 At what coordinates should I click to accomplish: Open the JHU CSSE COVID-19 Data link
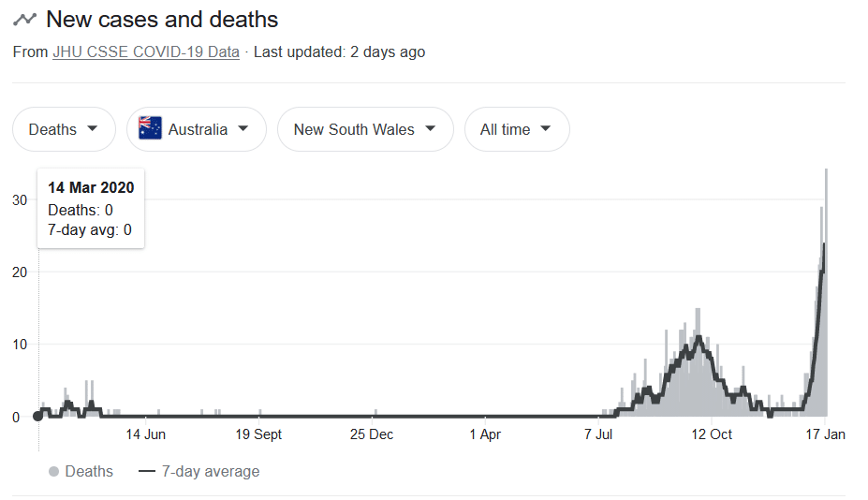[x=146, y=52]
